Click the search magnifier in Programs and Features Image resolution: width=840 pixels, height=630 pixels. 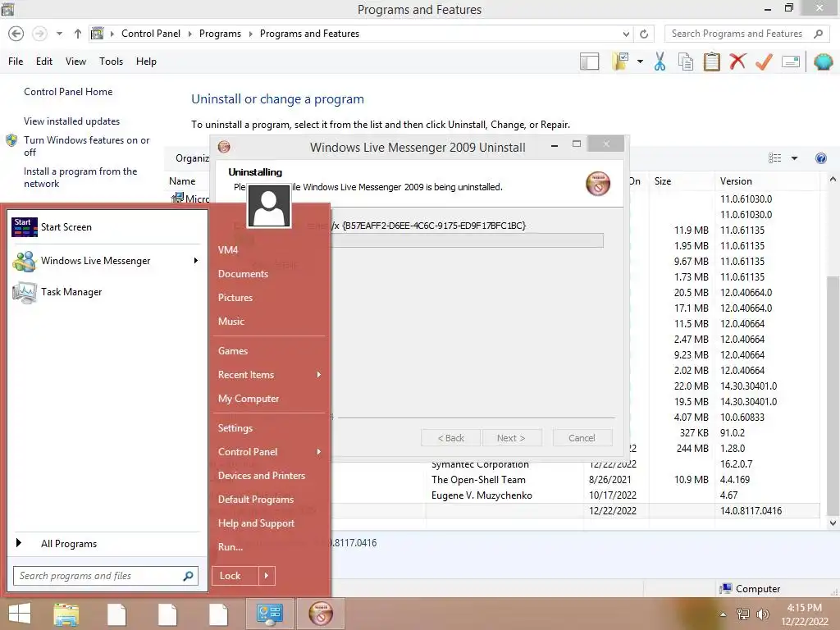click(818, 34)
